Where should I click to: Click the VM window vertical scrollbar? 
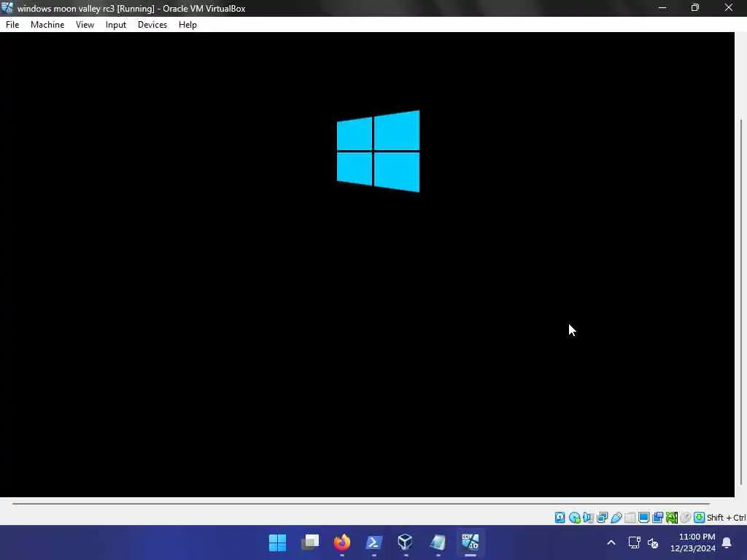741,302
